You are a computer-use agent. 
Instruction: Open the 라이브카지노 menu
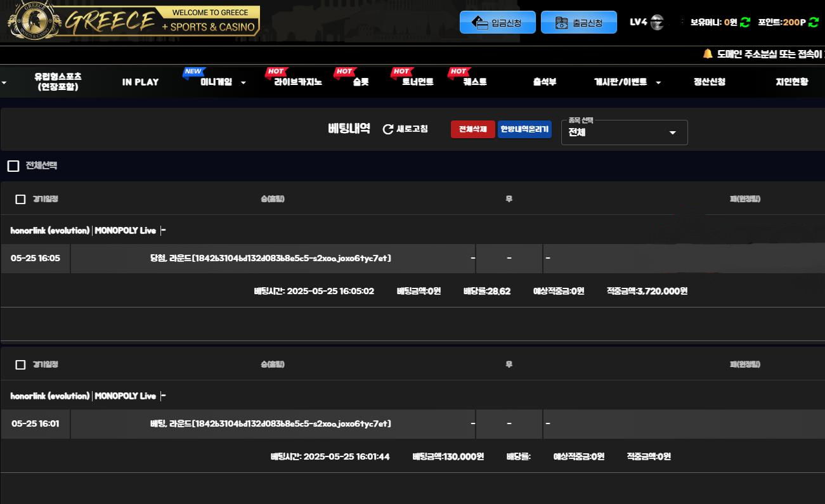(298, 82)
